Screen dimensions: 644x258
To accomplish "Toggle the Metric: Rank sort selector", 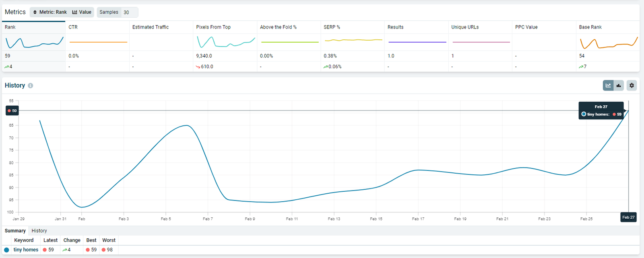I will pyautogui.click(x=50, y=12).
